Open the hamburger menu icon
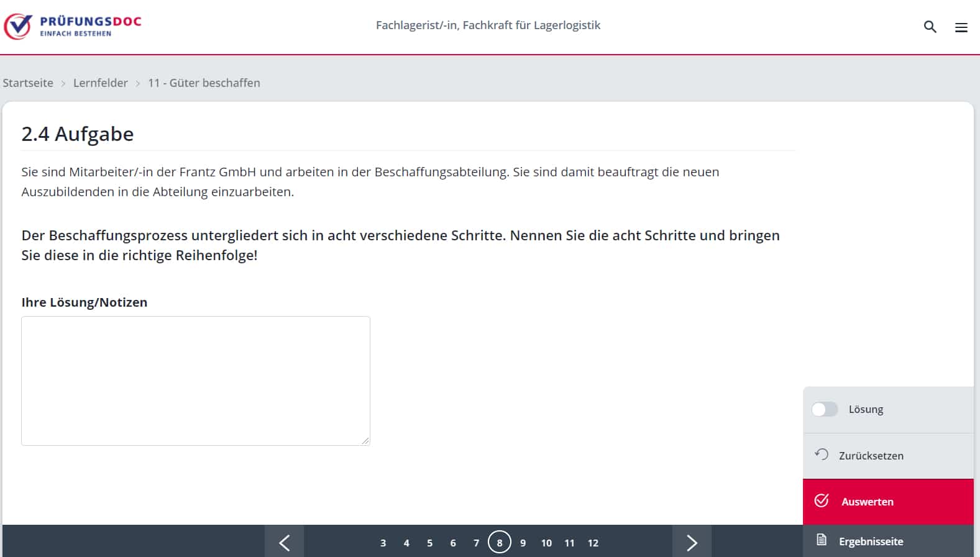This screenshot has width=980, height=557. [x=961, y=27]
